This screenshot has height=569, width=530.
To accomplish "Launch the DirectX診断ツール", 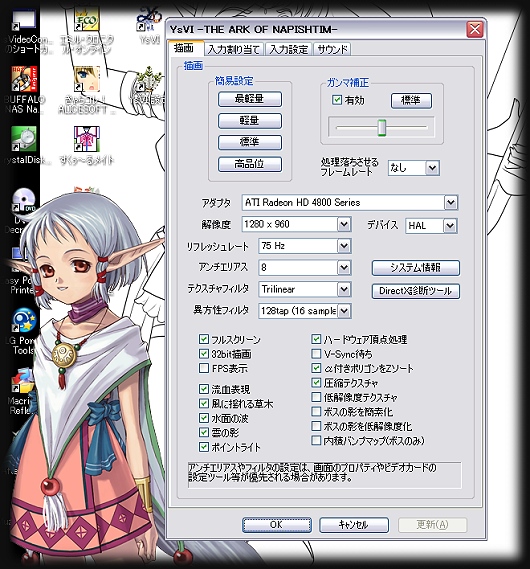I will pyautogui.click(x=416, y=291).
